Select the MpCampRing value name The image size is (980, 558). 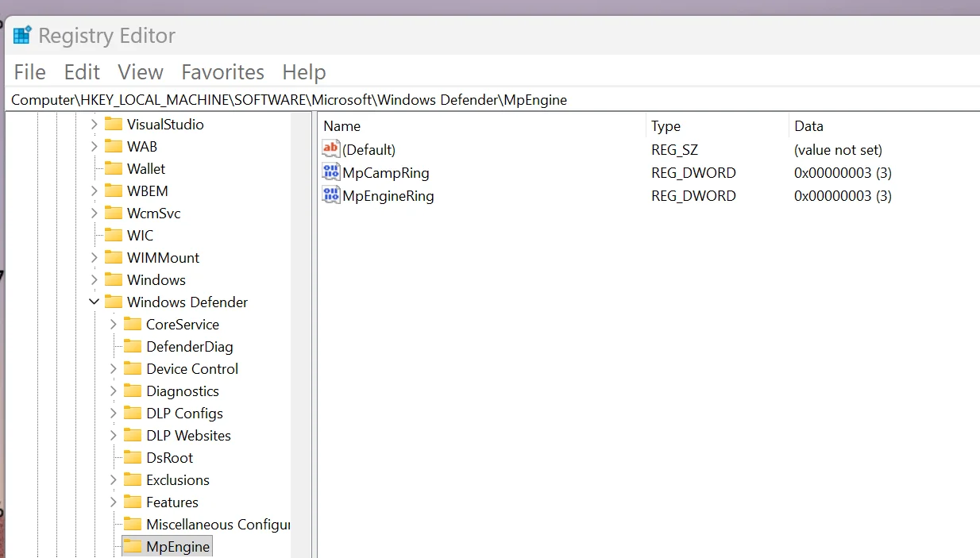[386, 172]
